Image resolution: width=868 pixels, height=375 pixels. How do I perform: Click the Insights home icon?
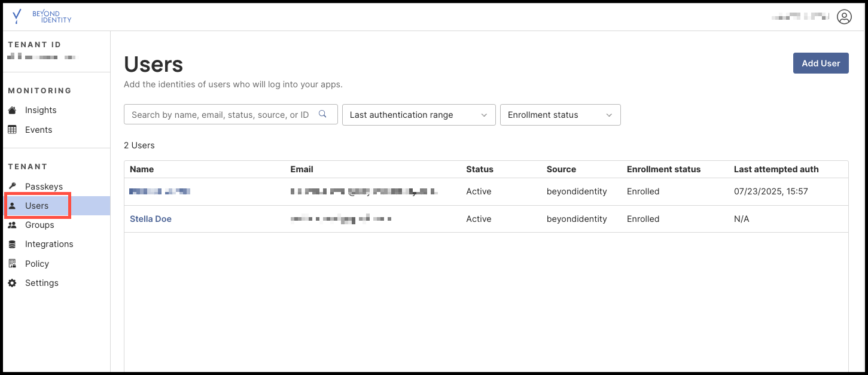pos(12,110)
